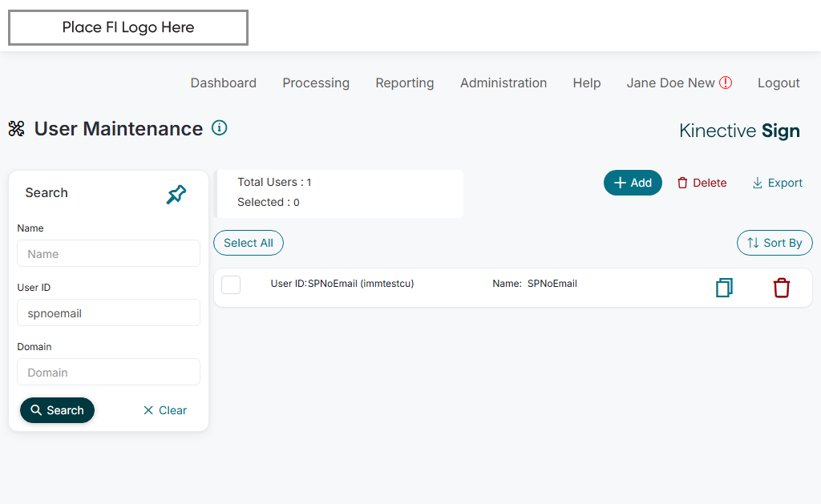Focus the Domain input field
Image resolution: width=821 pixels, height=504 pixels.
coord(108,373)
